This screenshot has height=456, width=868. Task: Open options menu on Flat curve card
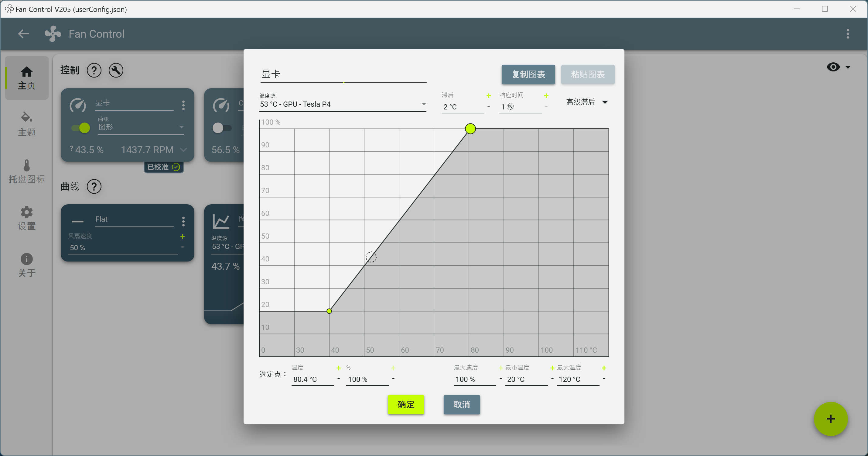pos(183,222)
